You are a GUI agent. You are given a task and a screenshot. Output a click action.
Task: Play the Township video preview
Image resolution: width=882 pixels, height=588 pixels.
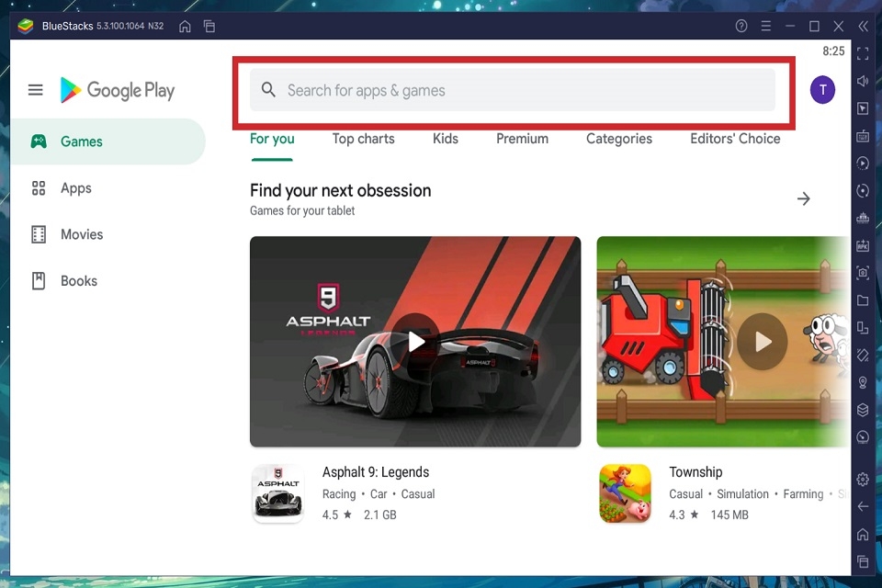(x=763, y=342)
